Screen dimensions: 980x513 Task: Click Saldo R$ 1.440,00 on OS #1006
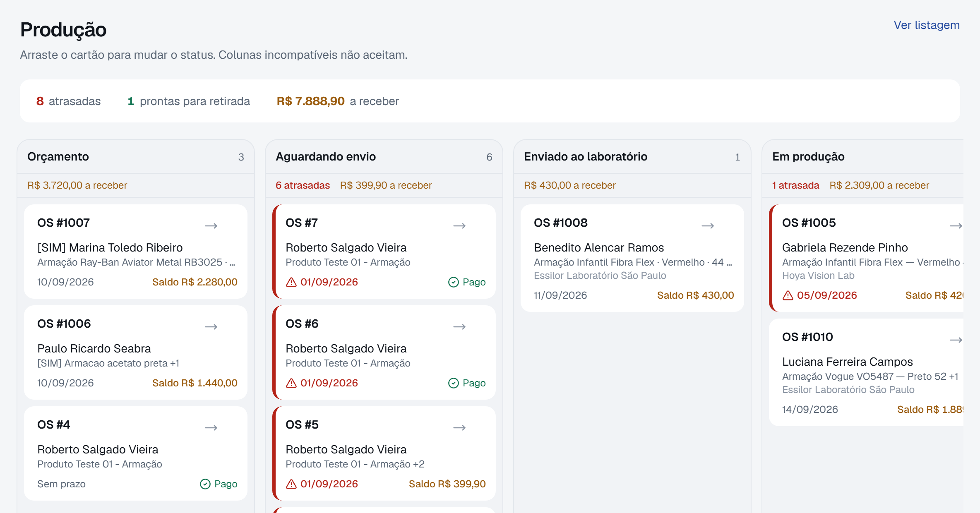point(195,383)
